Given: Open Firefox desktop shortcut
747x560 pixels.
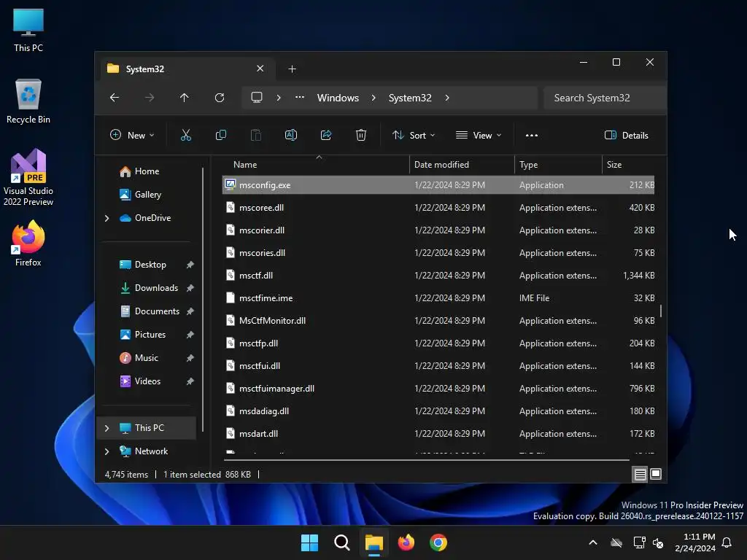Looking at the screenshot, I should pyautogui.click(x=28, y=244).
